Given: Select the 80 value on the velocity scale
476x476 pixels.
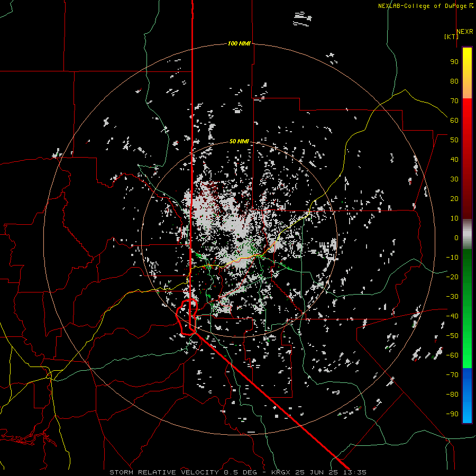Looking at the screenshot, I should coord(454,81).
